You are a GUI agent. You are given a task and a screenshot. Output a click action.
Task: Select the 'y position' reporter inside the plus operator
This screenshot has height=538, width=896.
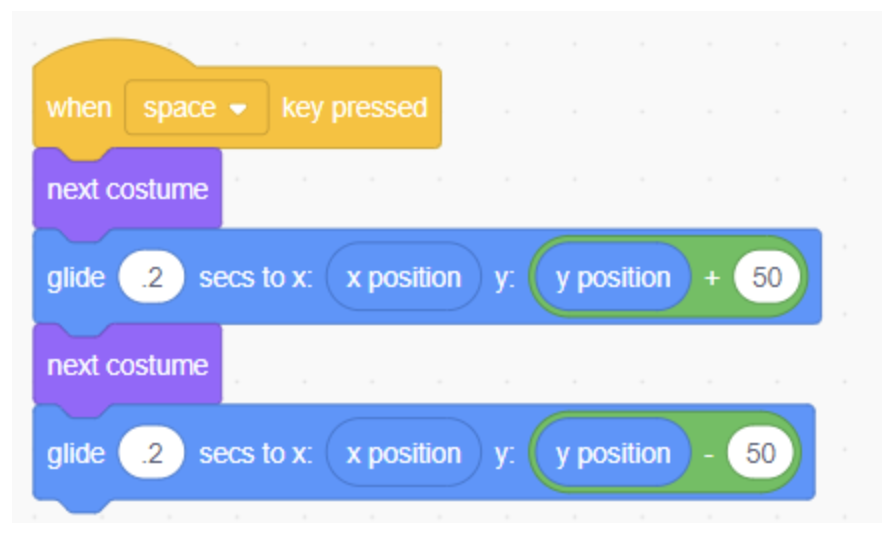click(x=613, y=278)
